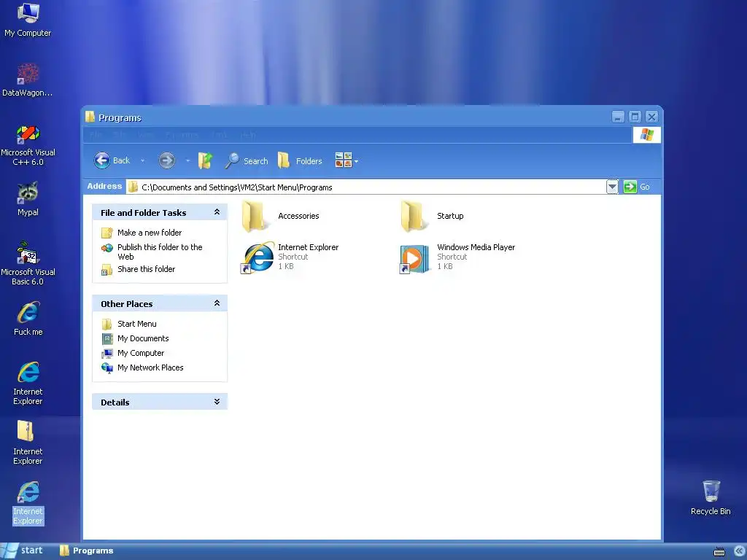Show hidden tray icons with chevron

(x=738, y=551)
